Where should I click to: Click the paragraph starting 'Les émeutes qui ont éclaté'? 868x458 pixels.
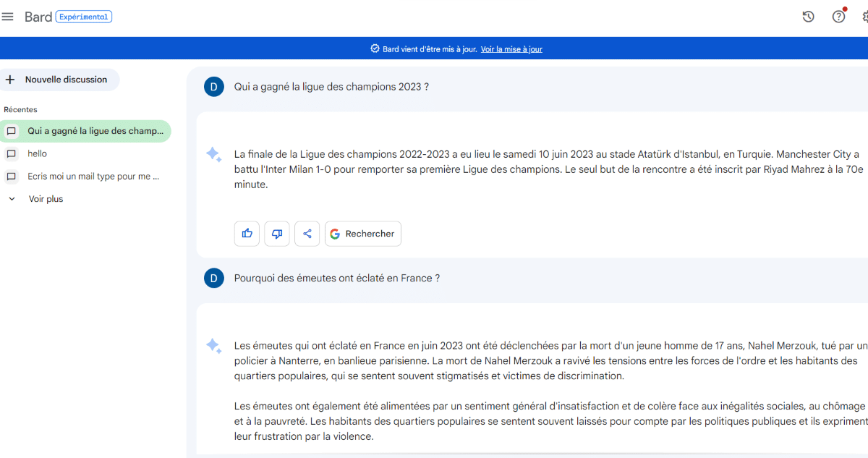(550, 361)
